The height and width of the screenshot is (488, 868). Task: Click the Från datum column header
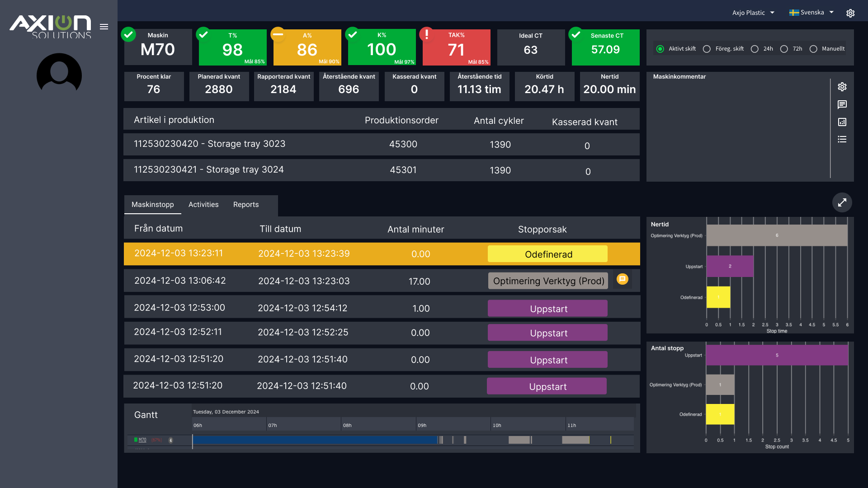[x=158, y=229]
